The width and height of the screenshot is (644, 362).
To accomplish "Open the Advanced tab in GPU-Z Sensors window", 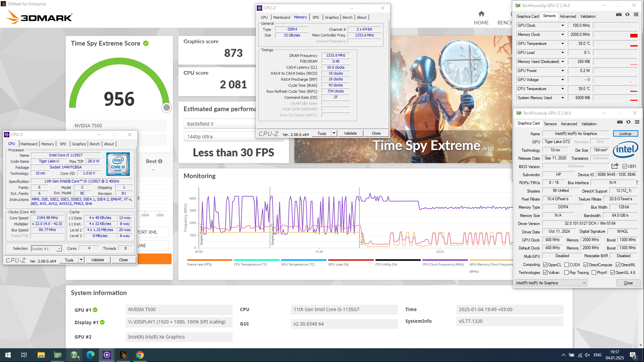I will tap(568, 16).
